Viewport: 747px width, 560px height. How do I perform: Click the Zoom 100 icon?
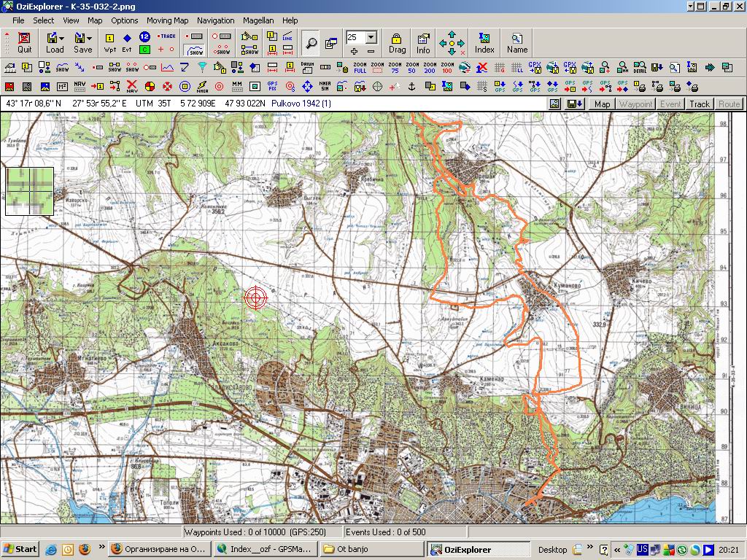click(x=447, y=68)
